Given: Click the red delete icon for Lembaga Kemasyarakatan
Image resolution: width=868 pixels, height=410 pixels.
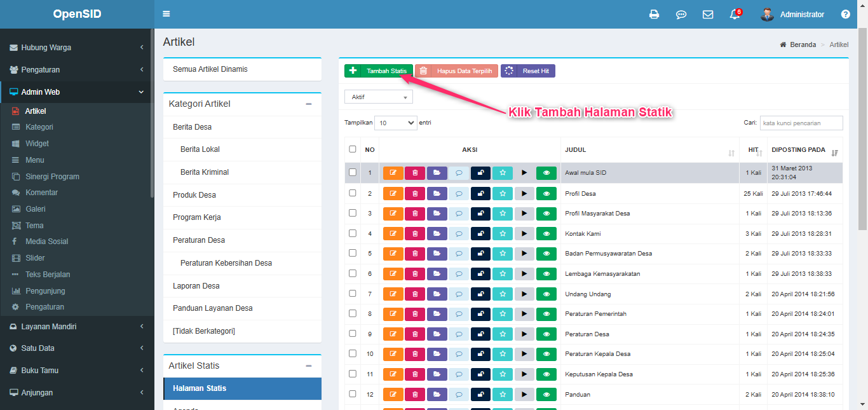Looking at the screenshot, I should [415, 274].
